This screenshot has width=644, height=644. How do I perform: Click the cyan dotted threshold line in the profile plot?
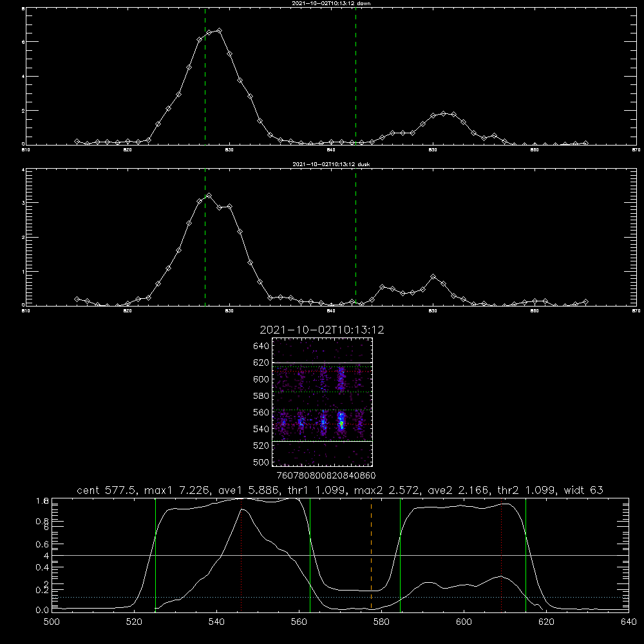340,597
